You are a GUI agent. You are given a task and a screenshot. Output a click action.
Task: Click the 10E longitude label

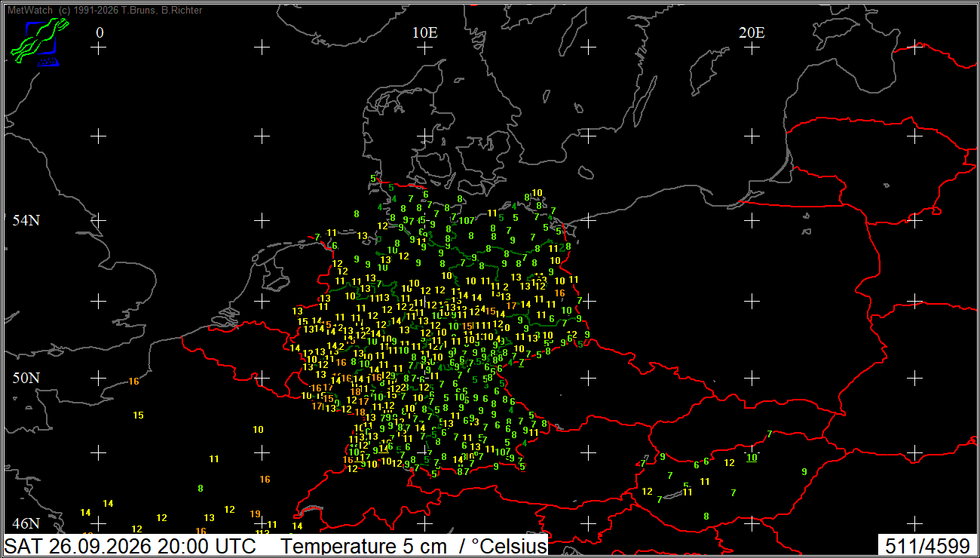point(424,32)
